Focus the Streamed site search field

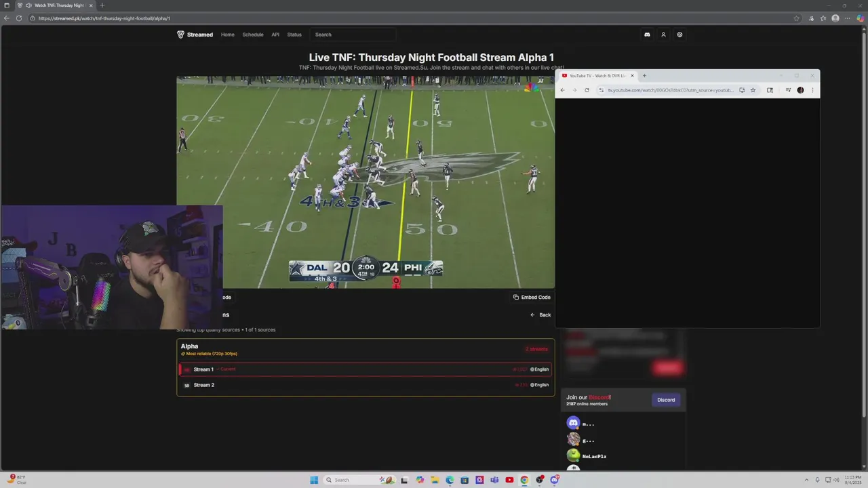click(353, 35)
